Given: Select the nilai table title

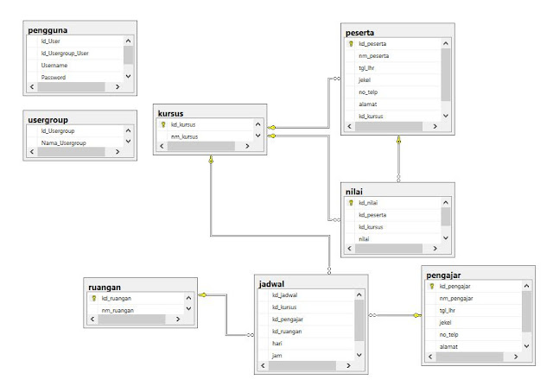Looking at the screenshot, I should (x=354, y=192).
